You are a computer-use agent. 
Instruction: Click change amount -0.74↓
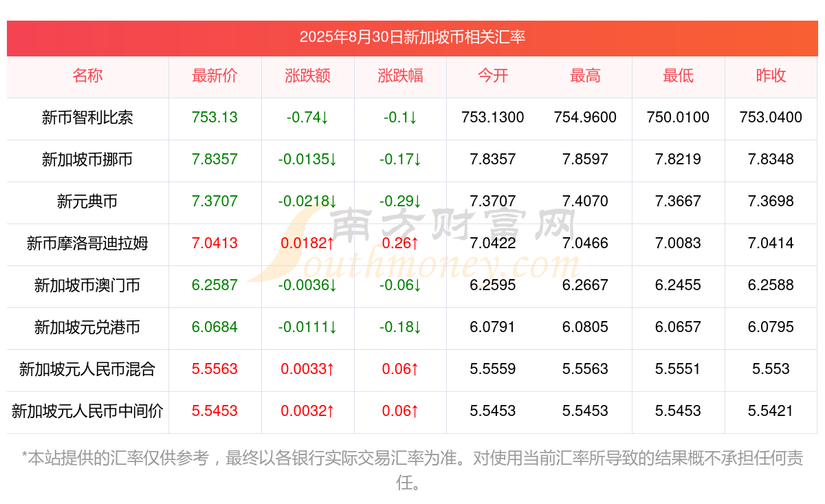coord(307,118)
